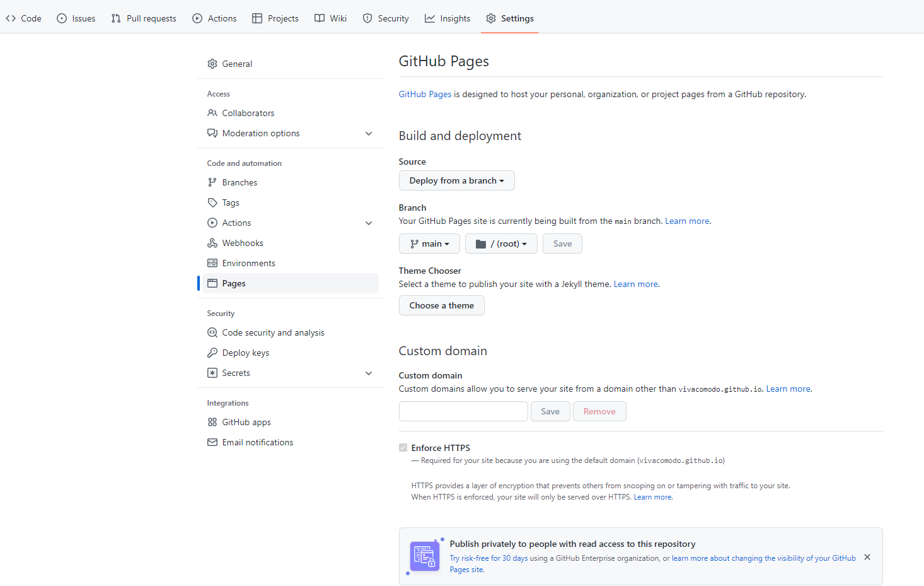The width and height of the screenshot is (924, 586).
Task: Click the Secrets asterisk icon
Action: pyautogui.click(x=212, y=373)
